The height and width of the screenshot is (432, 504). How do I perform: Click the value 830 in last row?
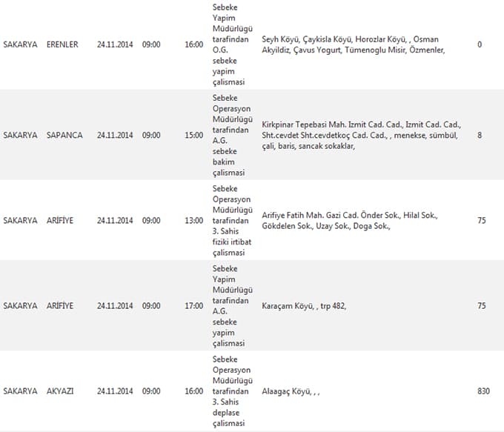pyautogui.click(x=483, y=391)
